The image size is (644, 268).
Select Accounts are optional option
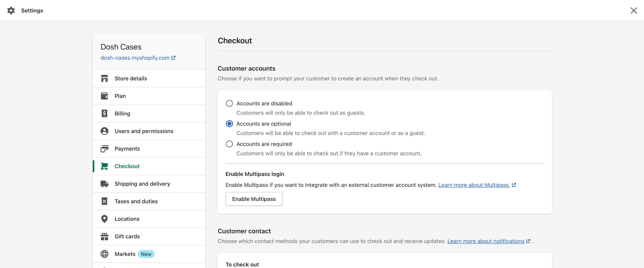click(229, 124)
